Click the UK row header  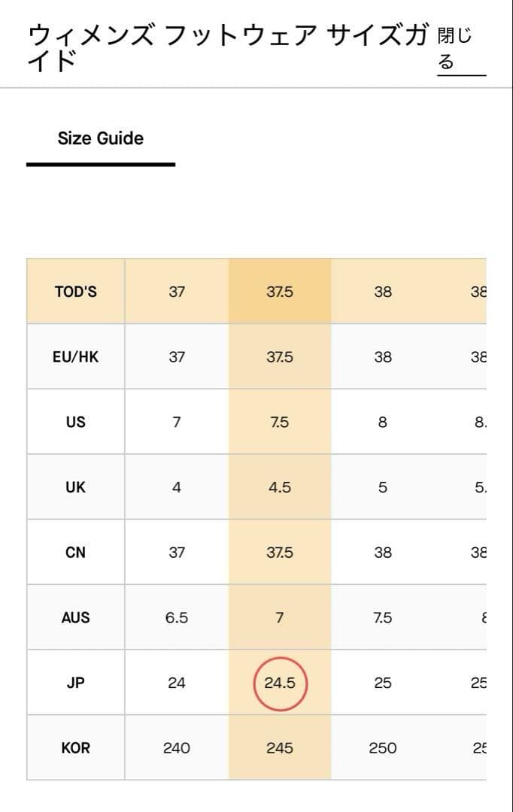(x=76, y=487)
